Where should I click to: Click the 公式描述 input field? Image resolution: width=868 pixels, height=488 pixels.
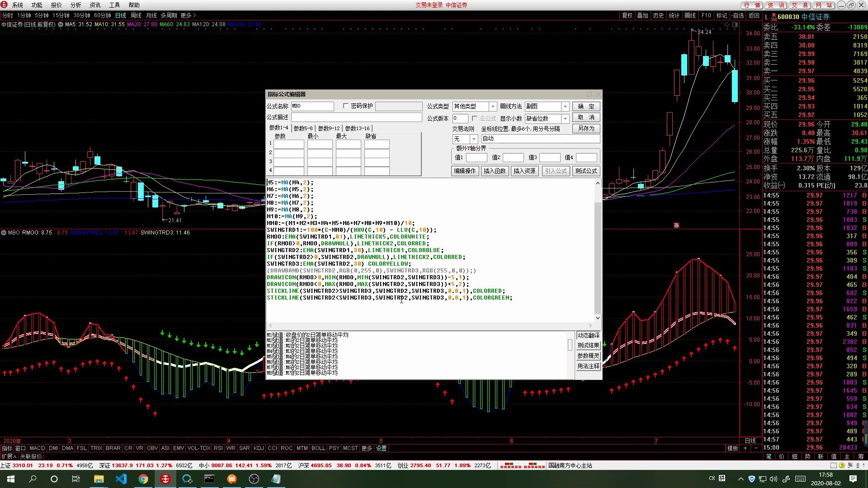click(356, 117)
